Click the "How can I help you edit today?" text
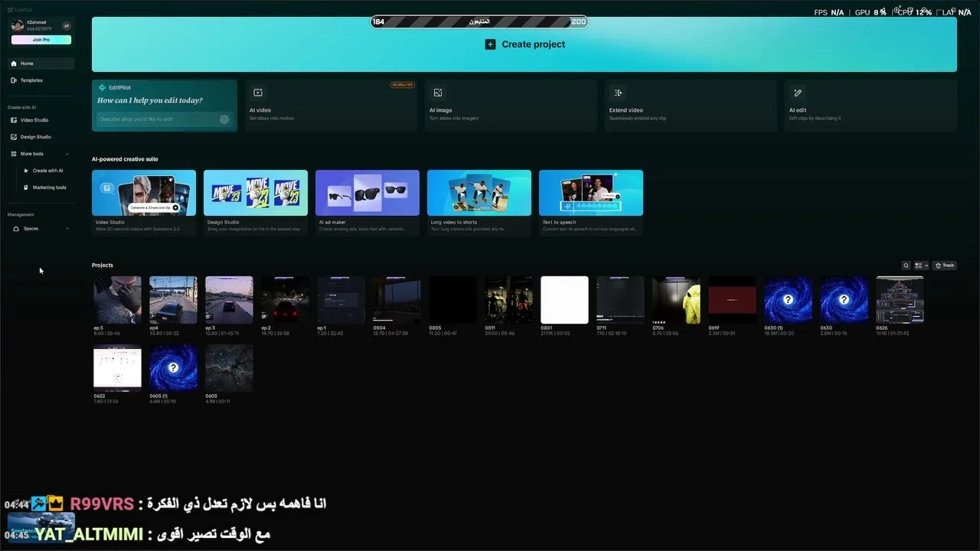Screen dimensions: 980x551 [150, 100]
